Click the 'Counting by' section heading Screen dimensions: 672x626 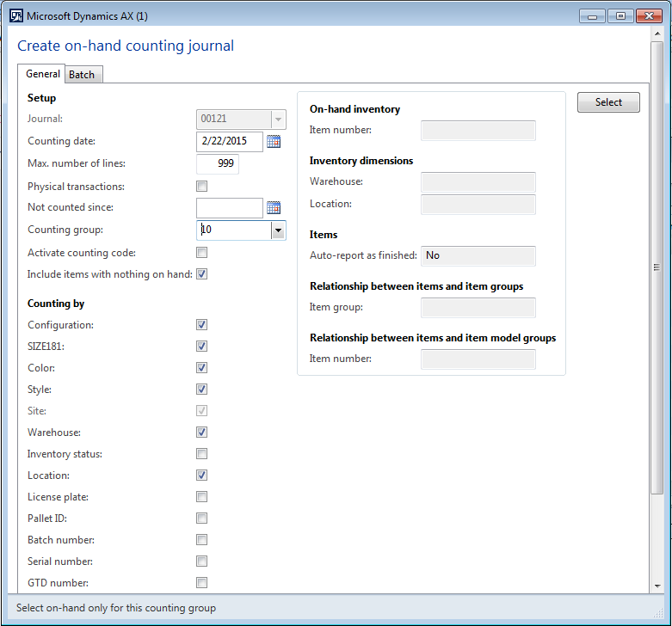(56, 304)
